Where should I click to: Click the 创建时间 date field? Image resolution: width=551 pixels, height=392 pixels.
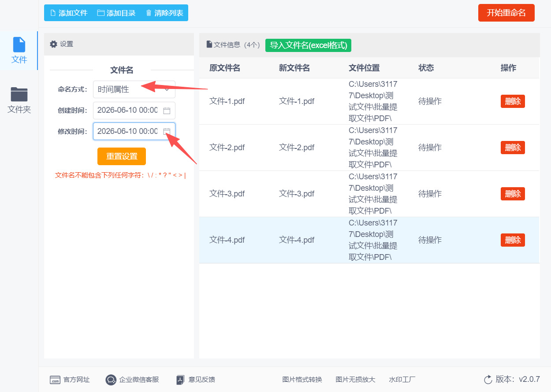134,111
